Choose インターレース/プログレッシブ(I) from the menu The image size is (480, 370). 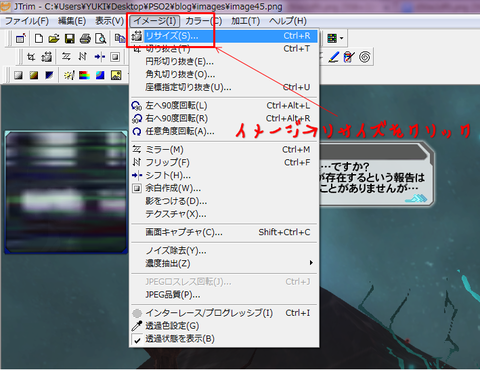click(x=224, y=313)
